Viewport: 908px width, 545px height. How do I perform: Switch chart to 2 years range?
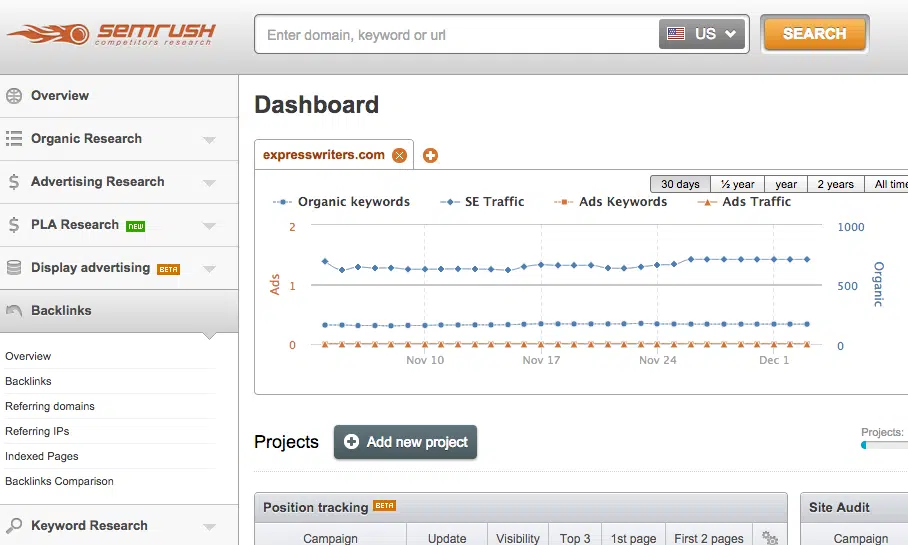(x=835, y=184)
